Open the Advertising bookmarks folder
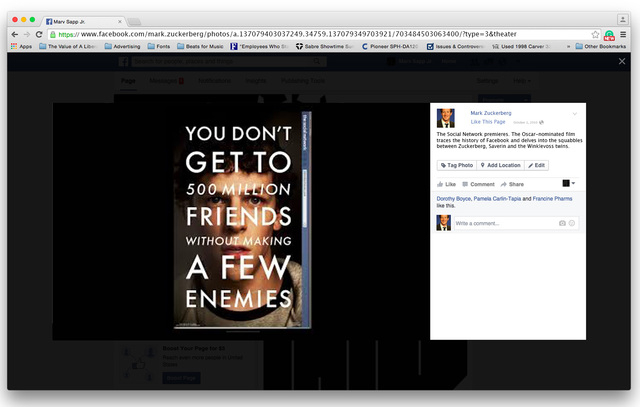640x407 pixels. (x=122, y=47)
